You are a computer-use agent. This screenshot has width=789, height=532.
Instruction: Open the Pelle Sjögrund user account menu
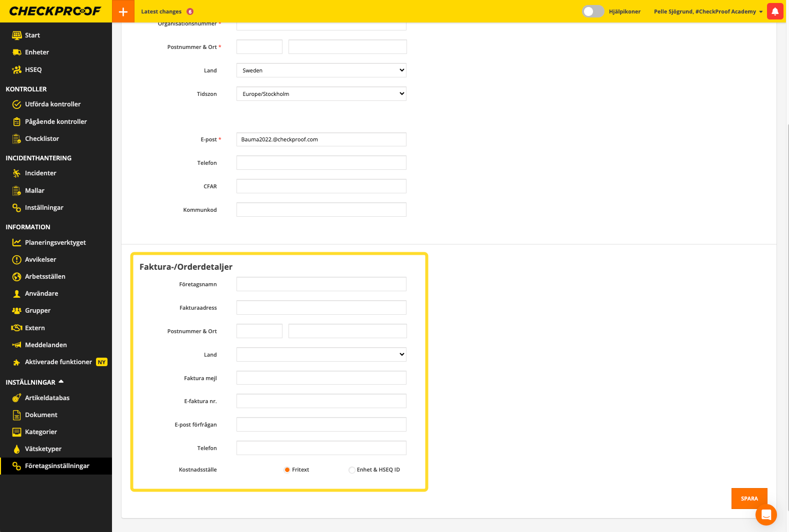[x=708, y=11]
